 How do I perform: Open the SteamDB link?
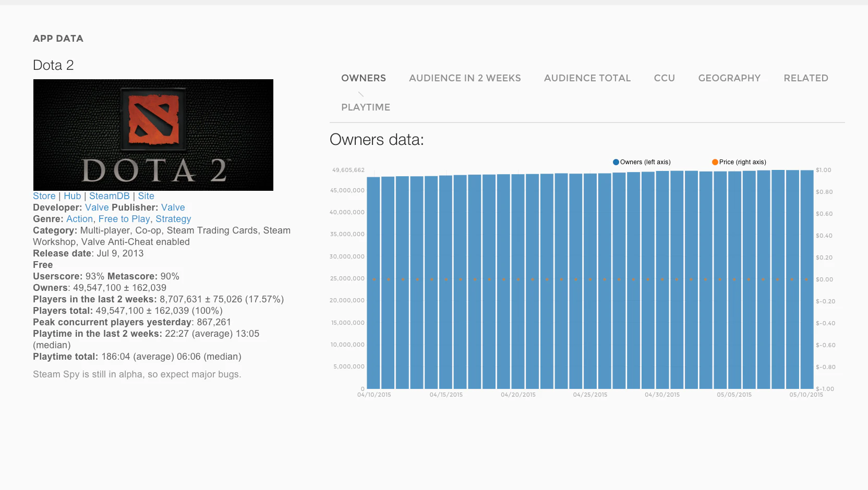pyautogui.click(x=110, y=196)
